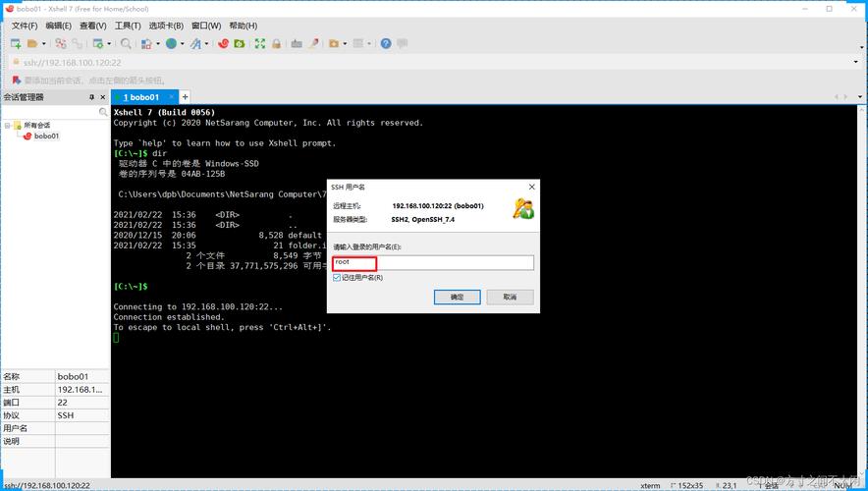868x491 pixels.
Task: Expand the color scheme dropdown arrow
Action: 158,43
